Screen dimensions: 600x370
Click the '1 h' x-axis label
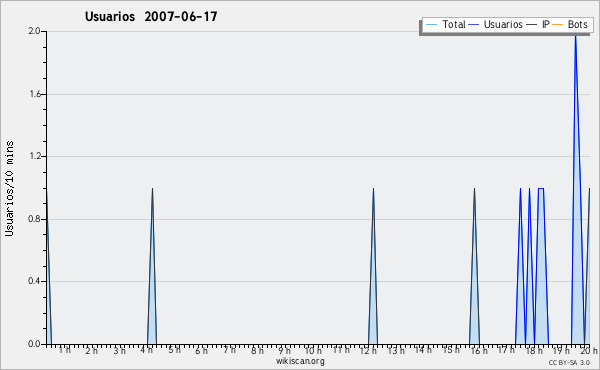[64, 350]
